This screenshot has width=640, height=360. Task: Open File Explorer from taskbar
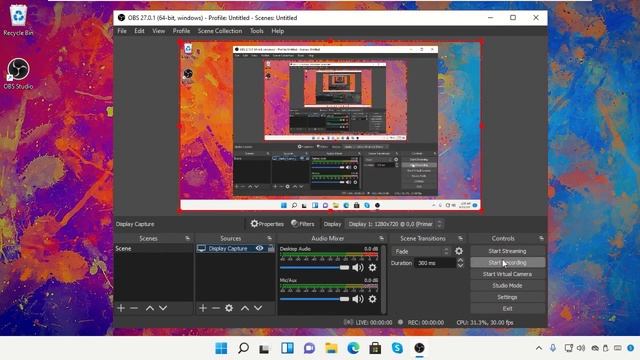point(331,348)
